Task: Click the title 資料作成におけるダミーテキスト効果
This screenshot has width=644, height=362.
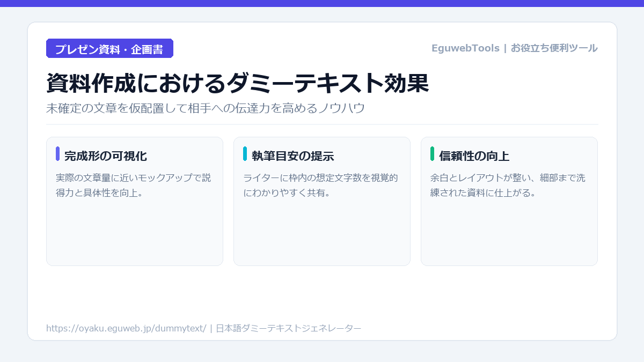Action: [237, 83]
